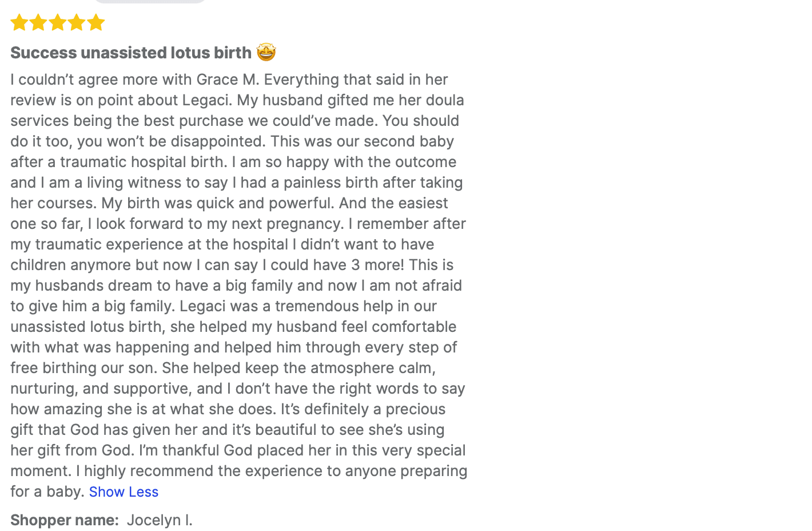
Task: Click the word "Success" in the review title
Action: 43,53
